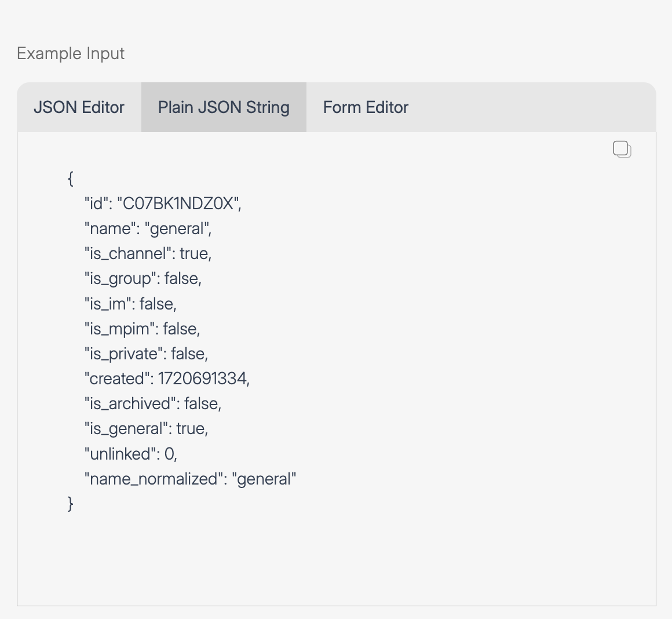This screenshot has height=619, width=672.
Task: Select the Plain JSON String tab
Action: pyautogui.click(x=224, y=107)
